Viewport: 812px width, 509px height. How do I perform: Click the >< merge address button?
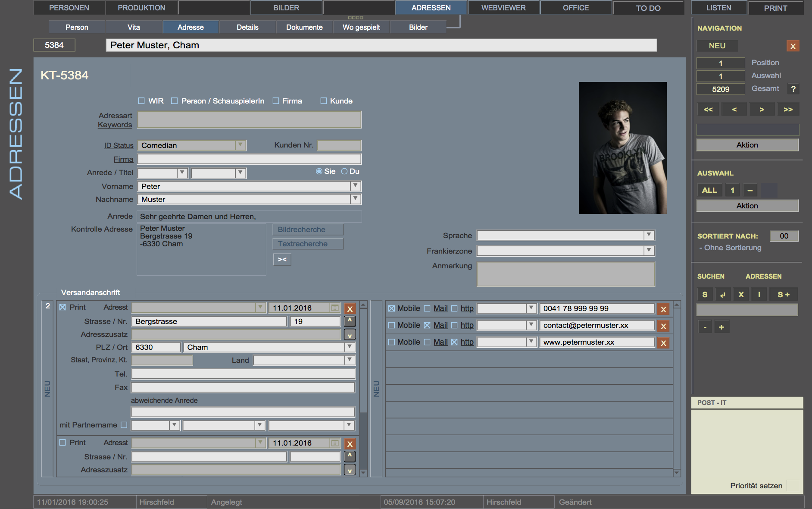282,259
